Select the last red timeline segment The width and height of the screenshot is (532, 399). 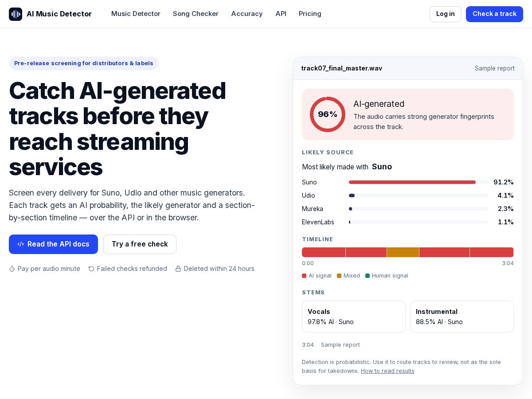(492, 252)
